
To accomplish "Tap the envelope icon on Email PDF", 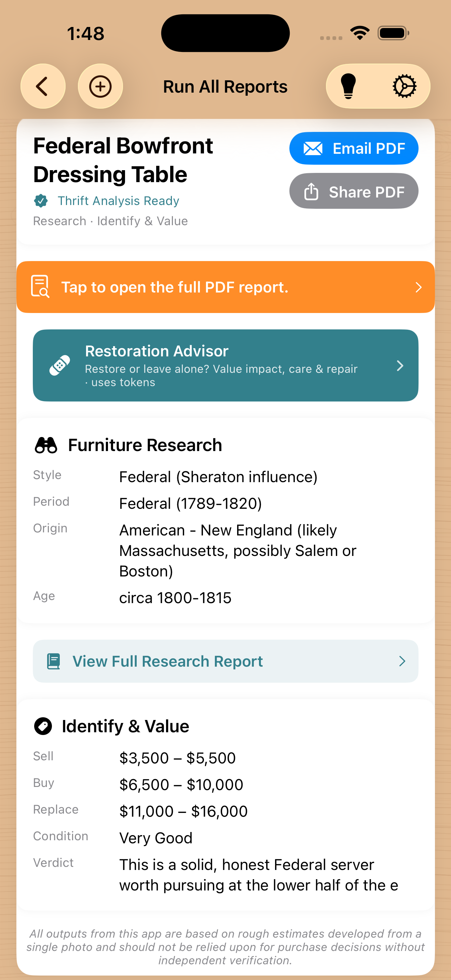I will click(x=313, y=148).
